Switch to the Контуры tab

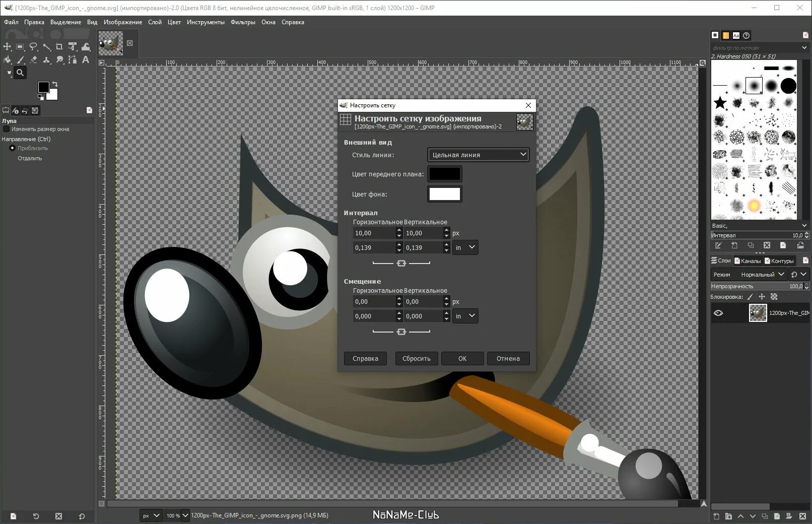coord(779,260)
